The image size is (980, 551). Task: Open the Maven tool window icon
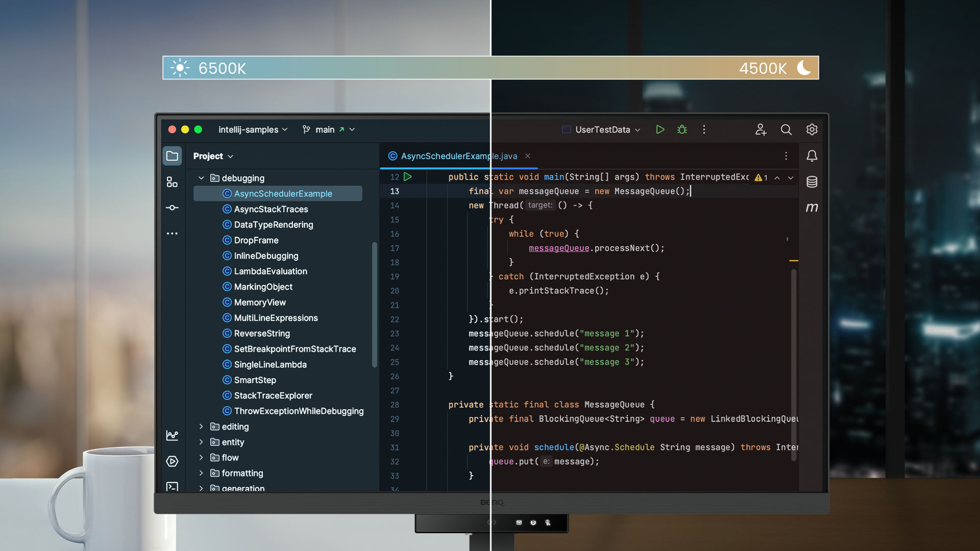point(812,208)
